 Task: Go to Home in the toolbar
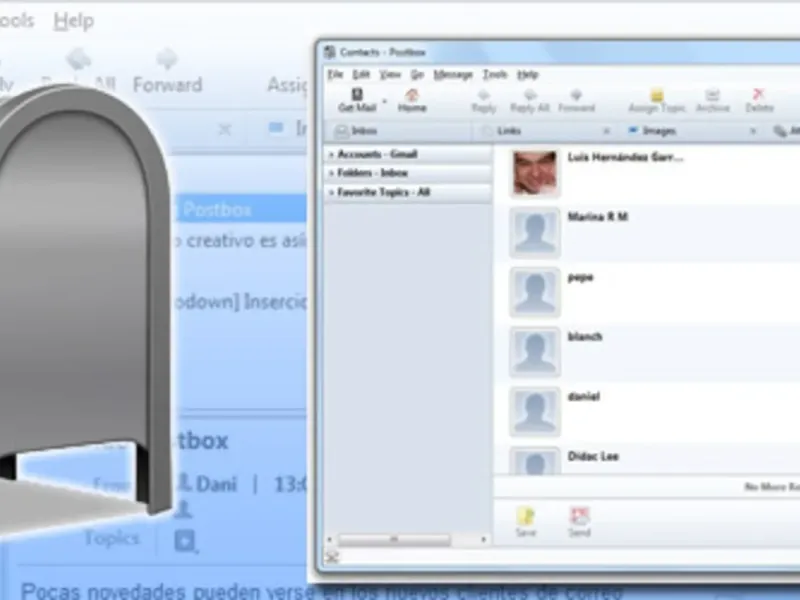click(x=412, y=101)
